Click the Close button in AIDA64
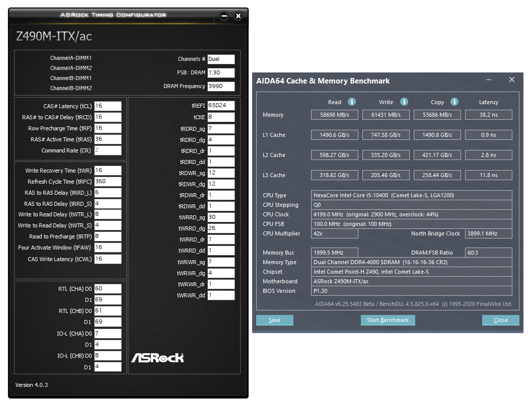Screen dimensions: 532x404 pyautogui.click(x=500, y=320)
